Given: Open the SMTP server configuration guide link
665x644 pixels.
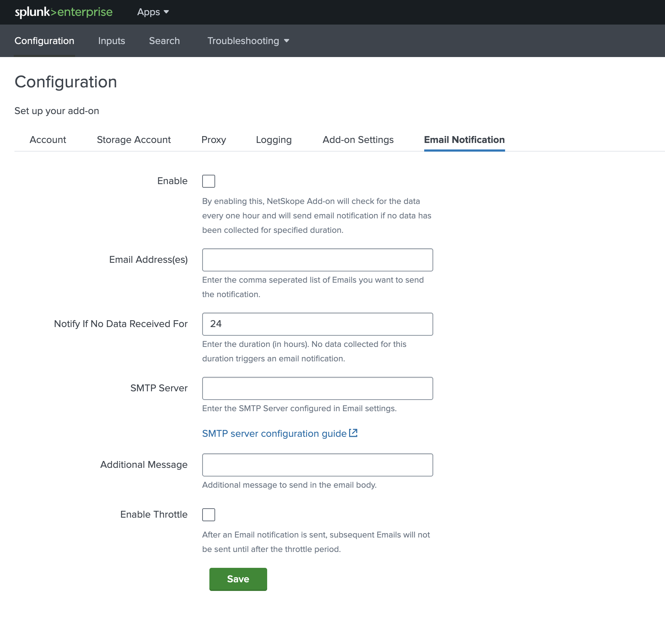Looking at the screenshot, I should (x=280, y=434).
